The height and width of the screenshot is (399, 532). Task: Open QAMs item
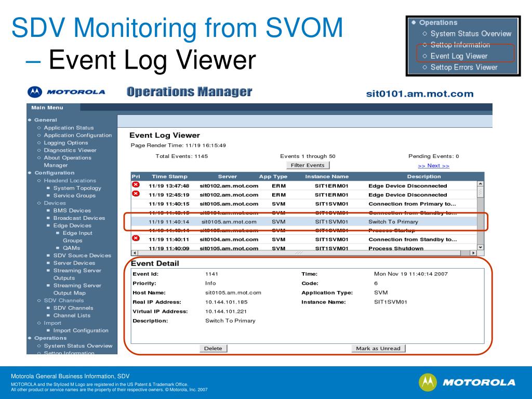click(72, 248)
